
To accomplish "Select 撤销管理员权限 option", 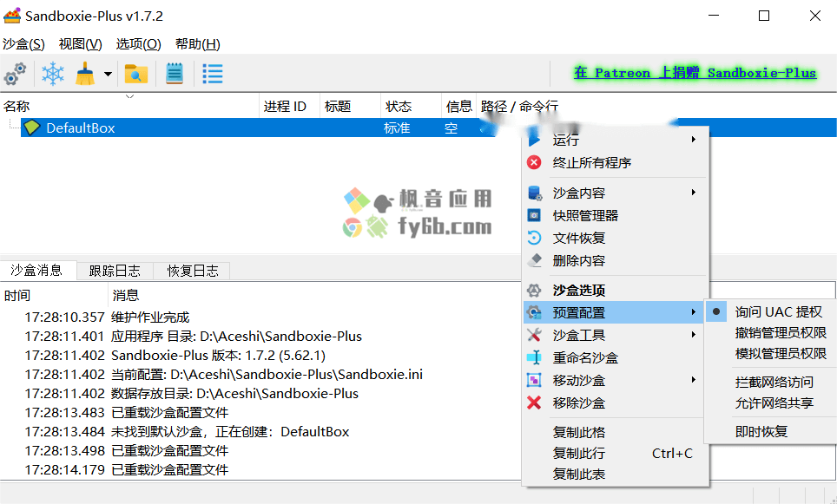I will click(x=772, y=333).
